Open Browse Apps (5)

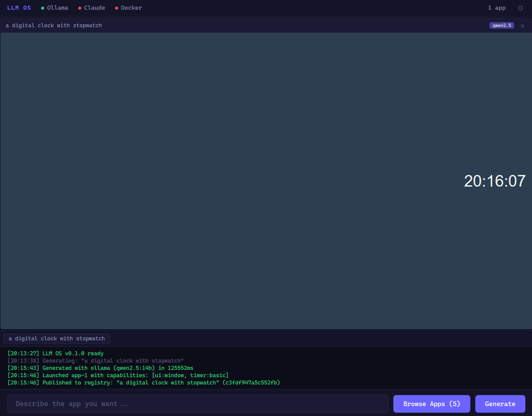click(432, 404)
